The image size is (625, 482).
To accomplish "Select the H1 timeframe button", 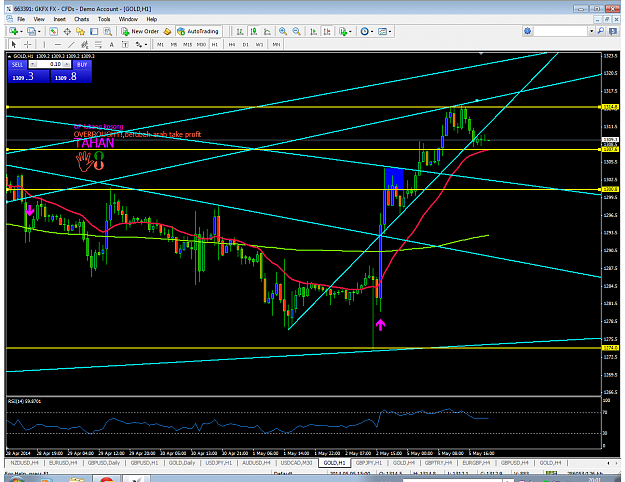I will click(x=215, y=44).
